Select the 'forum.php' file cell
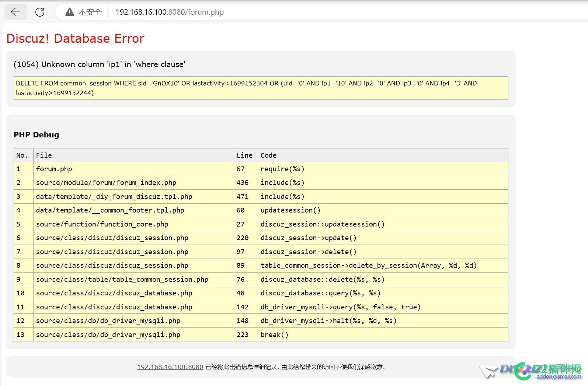Viewport: 588px width, 386px height. tap(133, 169)
